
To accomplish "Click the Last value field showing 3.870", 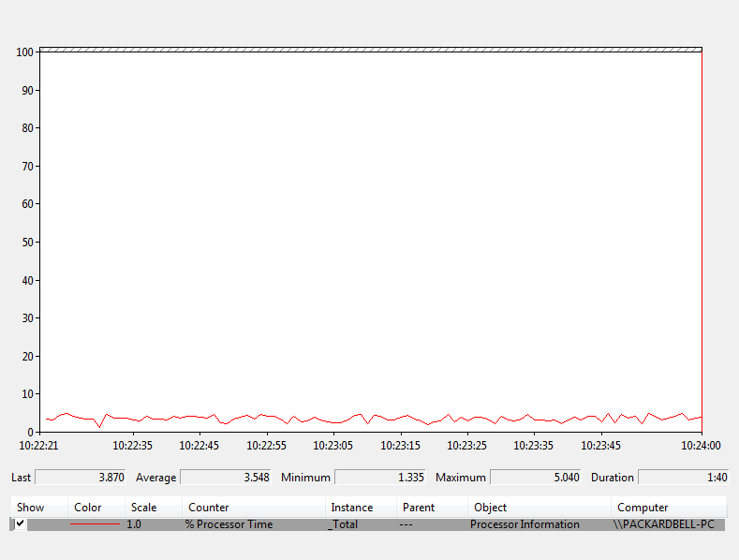I will (81, 478).
